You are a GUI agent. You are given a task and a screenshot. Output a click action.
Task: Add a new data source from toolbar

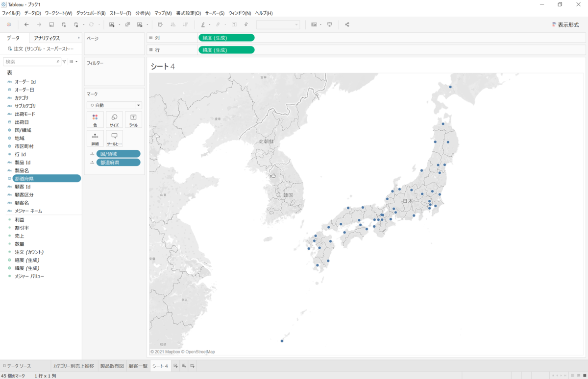point(64,24)
